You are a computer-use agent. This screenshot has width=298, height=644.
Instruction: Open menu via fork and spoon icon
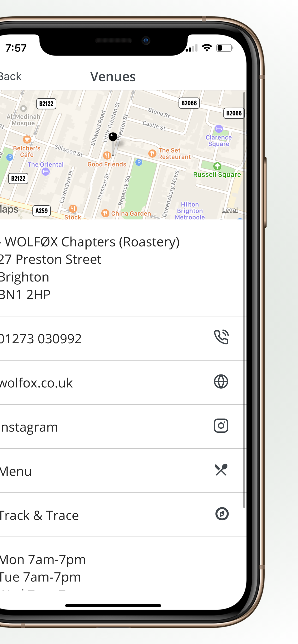coord(221,470)
